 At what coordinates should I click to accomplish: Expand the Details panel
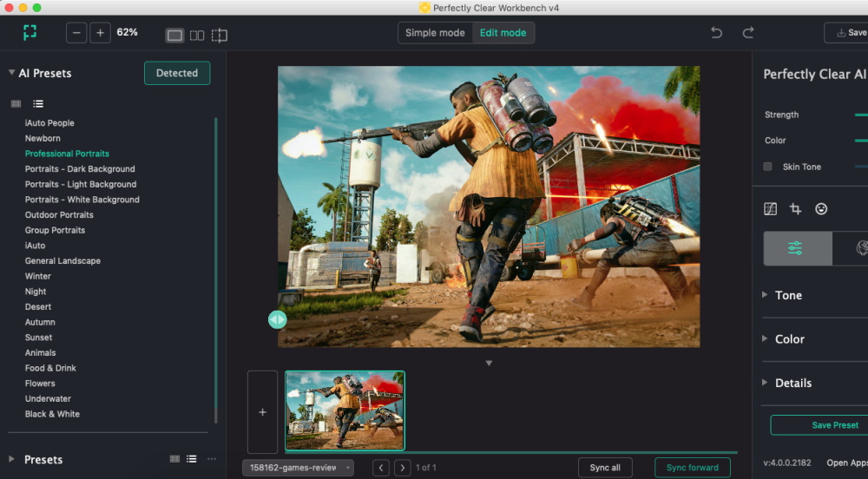click(x=765, y=382)
